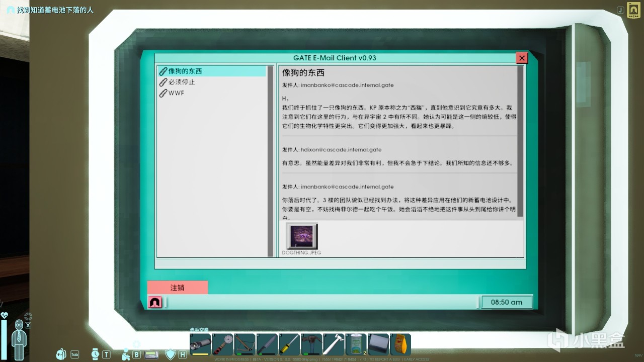The width and height of the screenshot is (644, 362).
Task: Click sender imanbanko@cascade.internal.gate in first message
Action: pyautogui.click(x=347, y=85)
